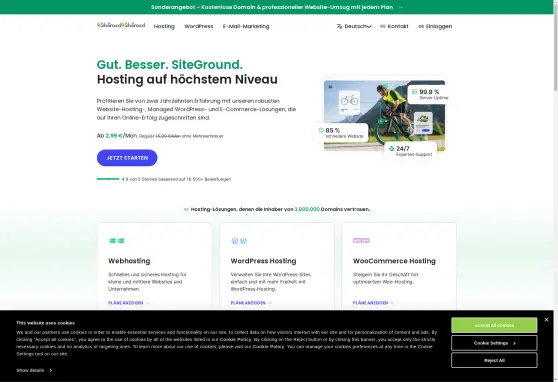The image size is (558, 382).
Task: Click the WooCommerce Hosting card icon
Action: point(361,241)
